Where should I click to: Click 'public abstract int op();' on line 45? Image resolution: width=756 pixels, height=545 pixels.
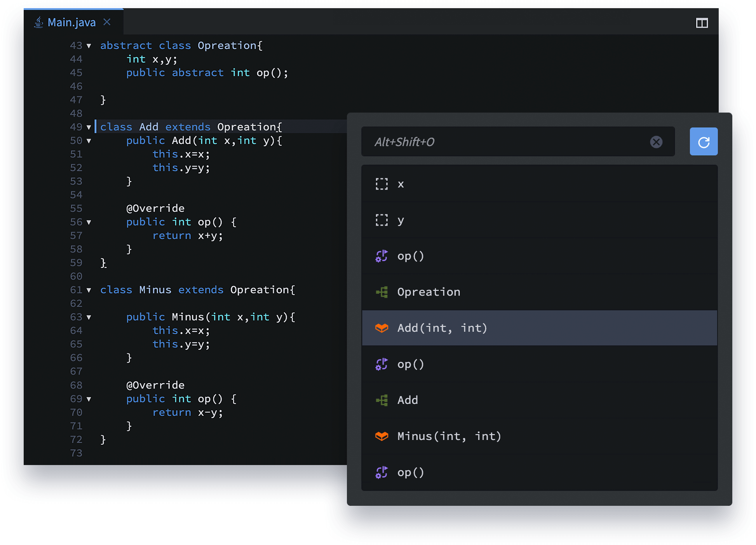coord(207,73)
